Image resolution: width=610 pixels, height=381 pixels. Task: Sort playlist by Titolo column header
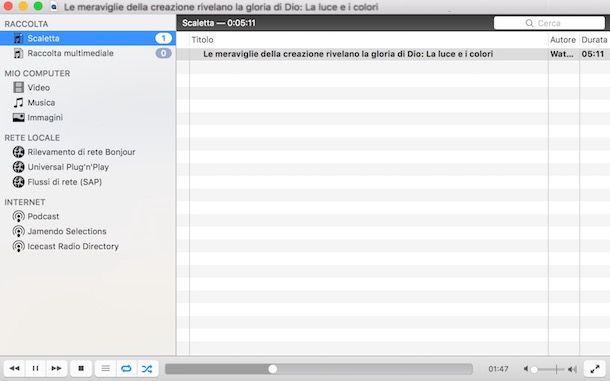[369, 40]
